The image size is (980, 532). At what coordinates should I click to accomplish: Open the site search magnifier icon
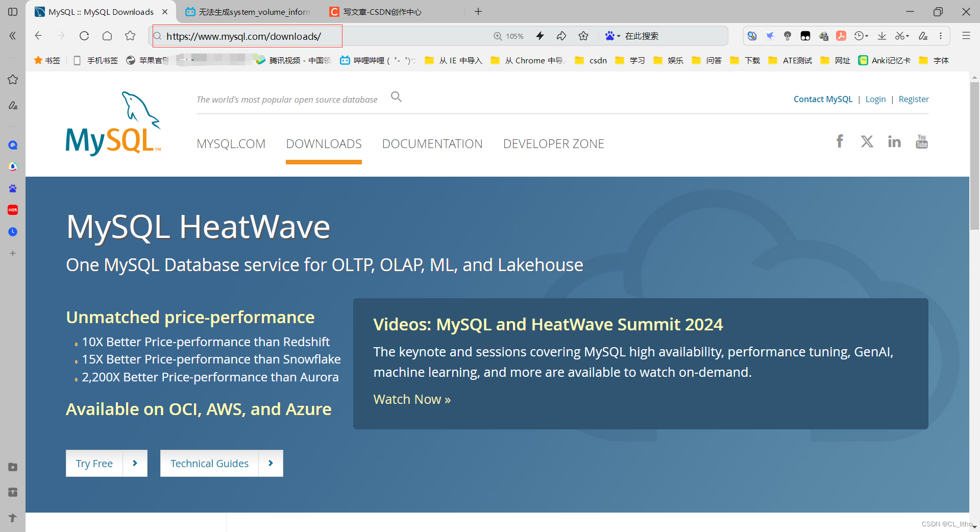coord(396,96)
